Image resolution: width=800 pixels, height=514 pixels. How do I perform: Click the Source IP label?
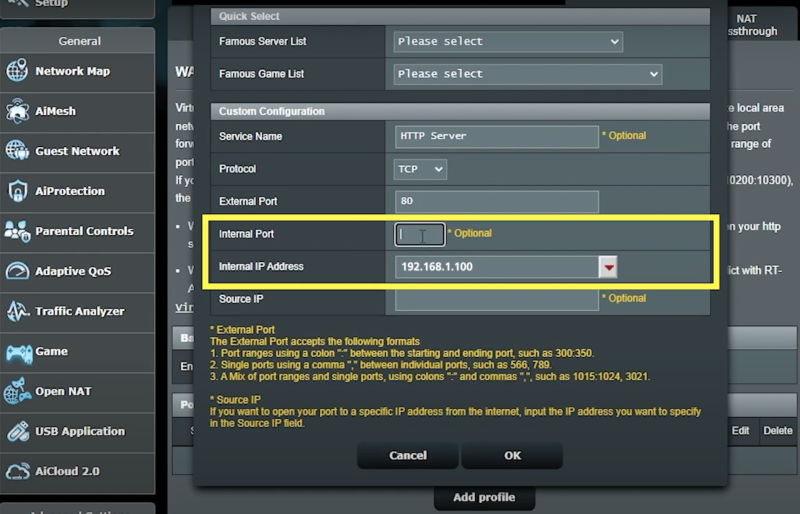tap(241, 299)
